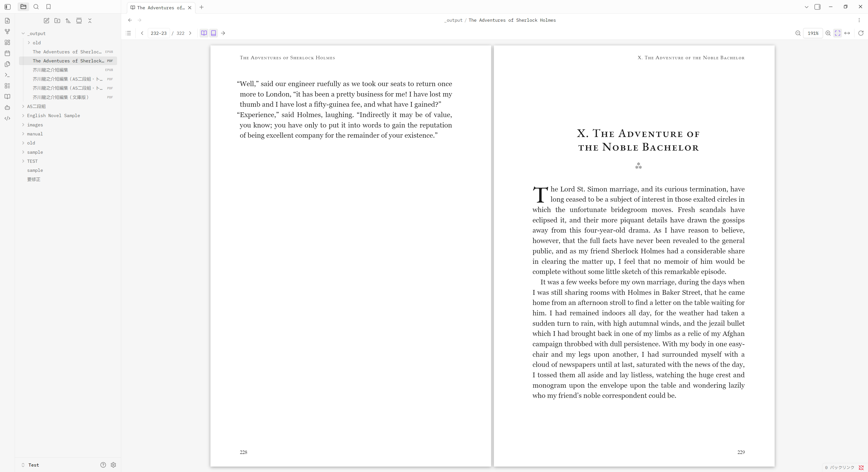Open the tab list dropdown chevron
This screenshot has width=868, height=472.
[x=807, y=7]
